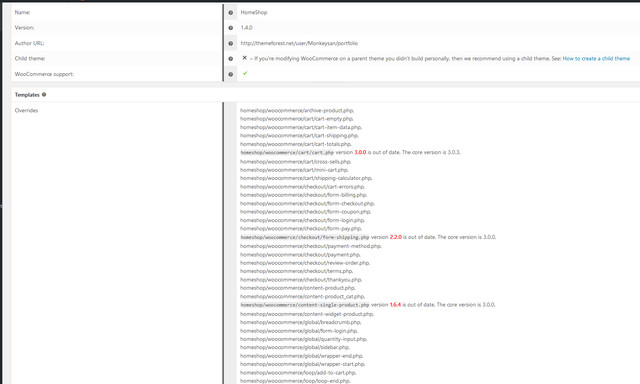This screenshot has width=640, height=384.
Task: Click loop/add-to-cart.php override entry
Action: pyautogui.click(x=298, y=373)
